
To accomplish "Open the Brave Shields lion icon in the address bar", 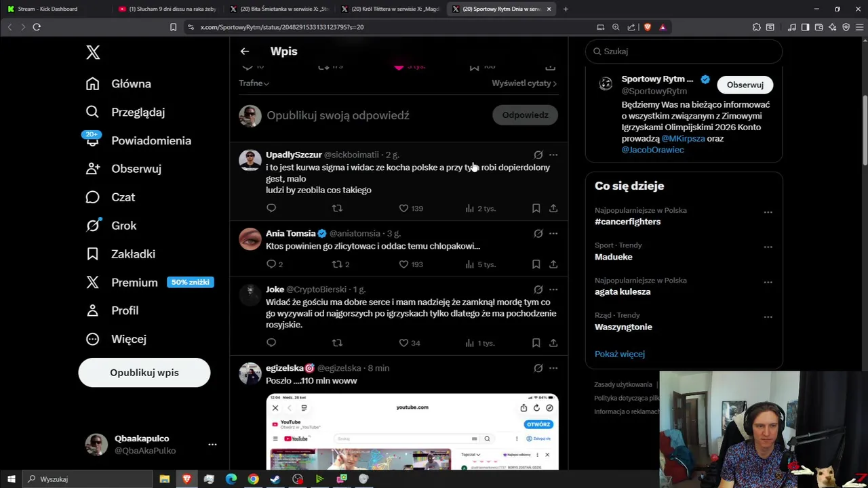I will [x=648, y=27].
